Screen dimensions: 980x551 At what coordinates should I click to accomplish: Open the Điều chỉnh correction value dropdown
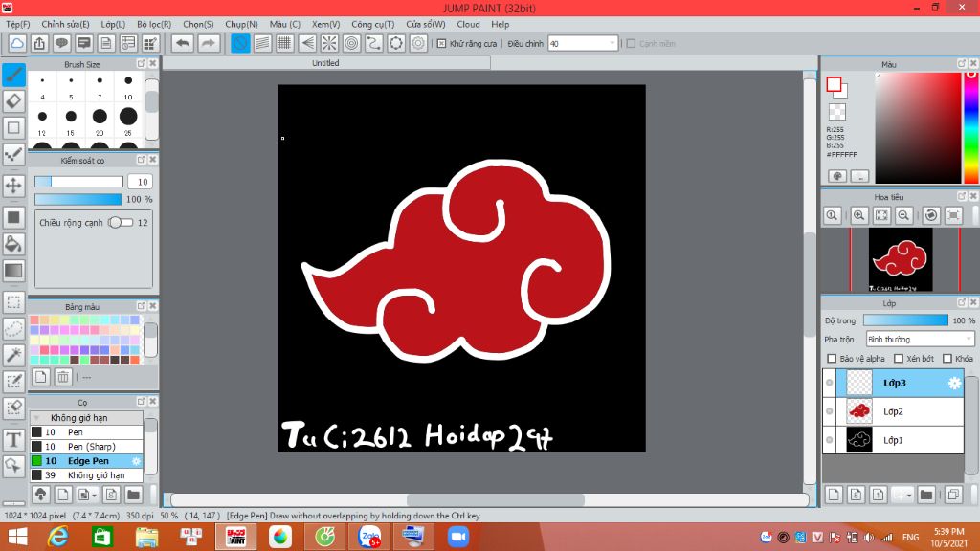pos(583,44)
